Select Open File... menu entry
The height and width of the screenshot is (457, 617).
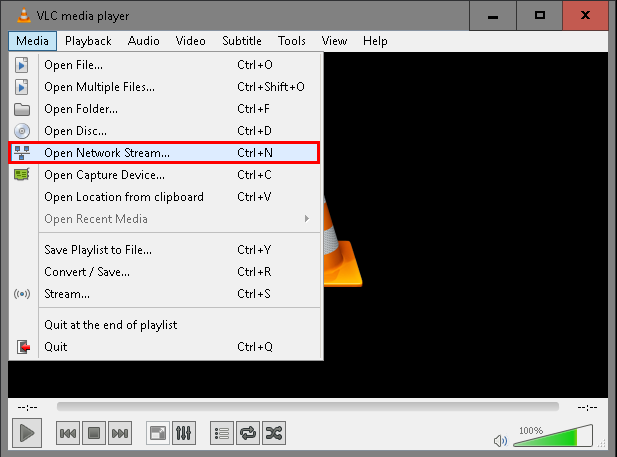pyautogui.click(x=166, y=65)
